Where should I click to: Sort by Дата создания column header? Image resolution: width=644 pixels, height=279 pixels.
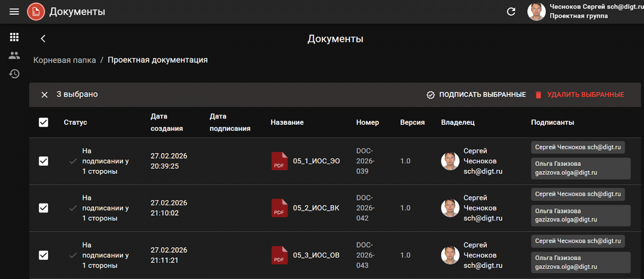click(x=166, y=122)
